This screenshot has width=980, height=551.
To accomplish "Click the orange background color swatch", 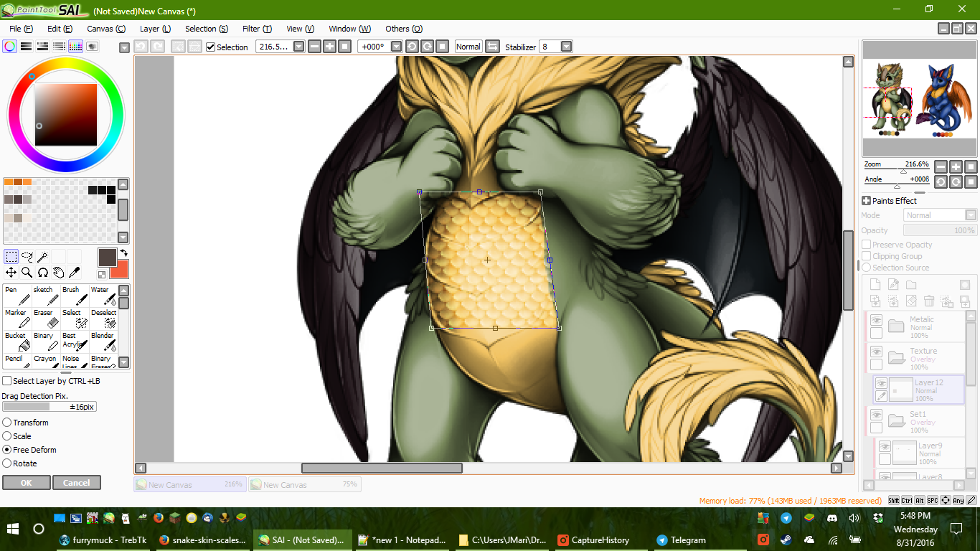I will tap(120, 270).
